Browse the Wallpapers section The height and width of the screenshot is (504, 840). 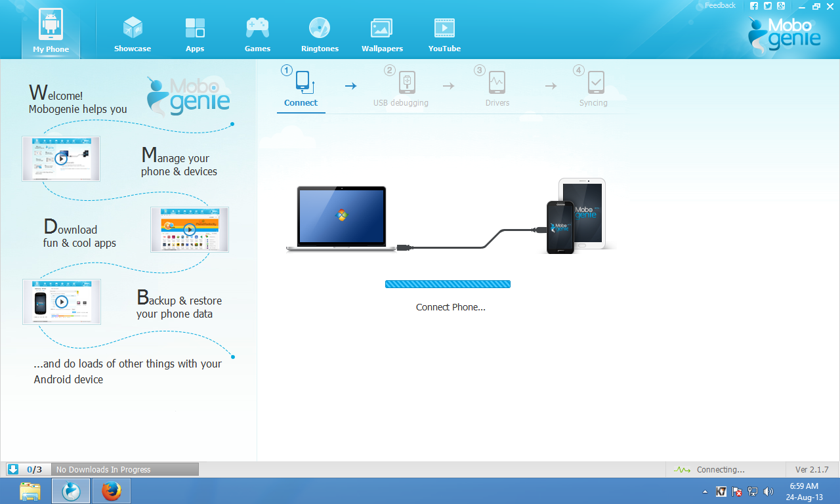click(382, 34)
